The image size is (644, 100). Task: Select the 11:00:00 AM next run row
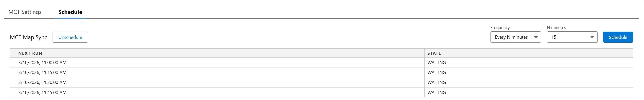click(42, 62)
